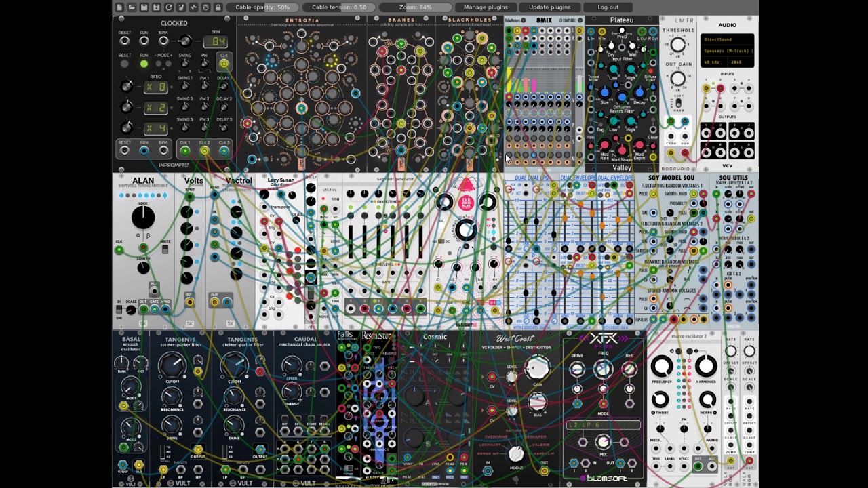Click the Plateau Mod Shape knob
Image resolution: width=868 pixels, height=488 pixels.
[622, 150]
